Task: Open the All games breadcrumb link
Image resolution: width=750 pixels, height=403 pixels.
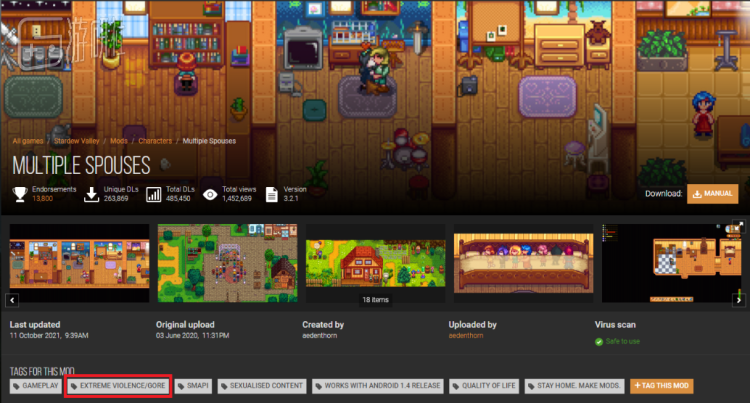Action: click(x=28, y=141)
